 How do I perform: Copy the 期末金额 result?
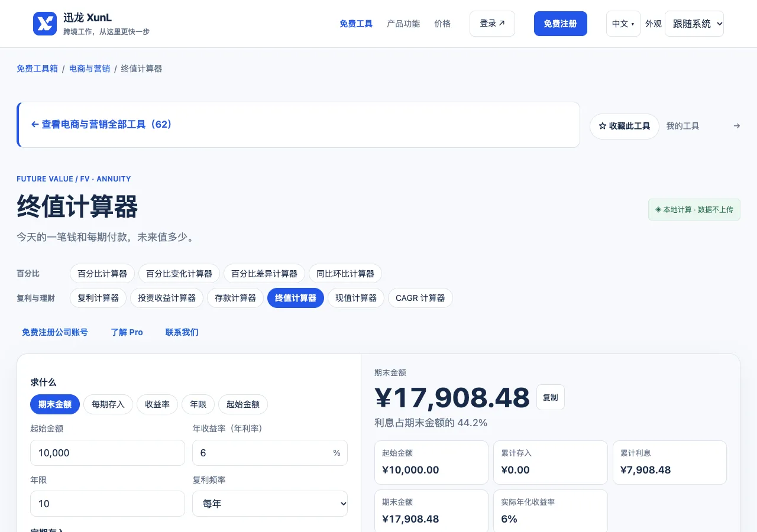click(551, 397)
